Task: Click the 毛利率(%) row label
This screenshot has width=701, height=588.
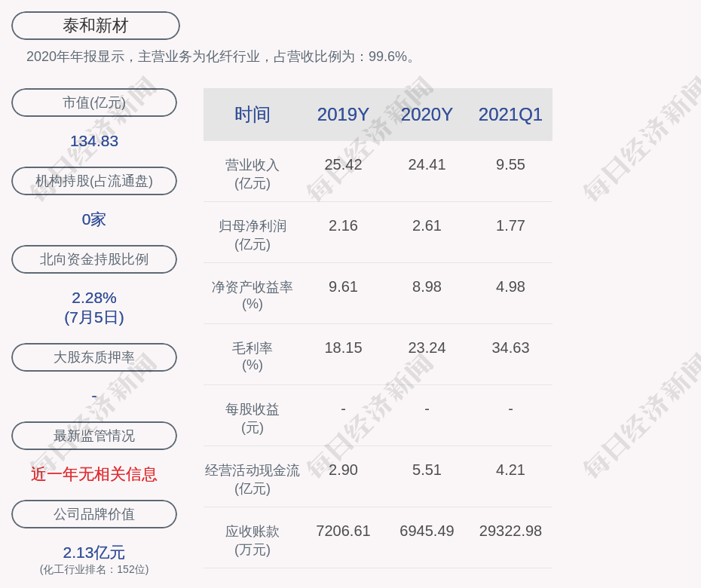Action: click(252, 356)
